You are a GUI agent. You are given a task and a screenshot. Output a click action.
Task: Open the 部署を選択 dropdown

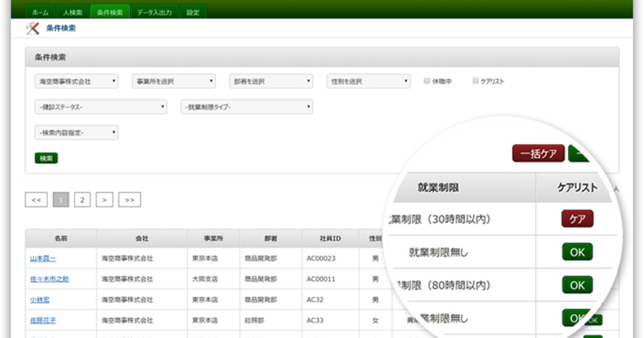(x=271, y=82)
